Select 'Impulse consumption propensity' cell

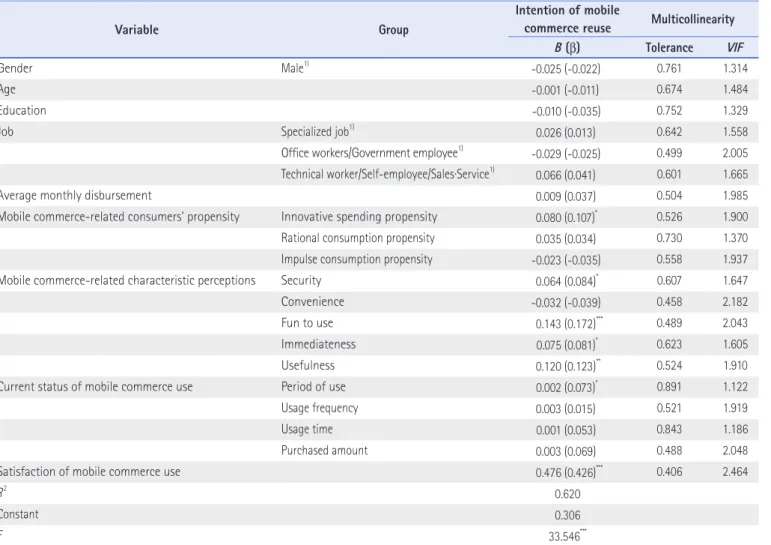click(x=356, y=259)
